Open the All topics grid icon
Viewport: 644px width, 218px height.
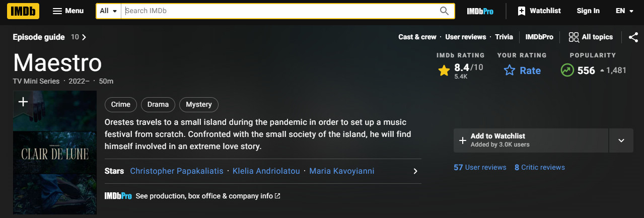point(574,37)
